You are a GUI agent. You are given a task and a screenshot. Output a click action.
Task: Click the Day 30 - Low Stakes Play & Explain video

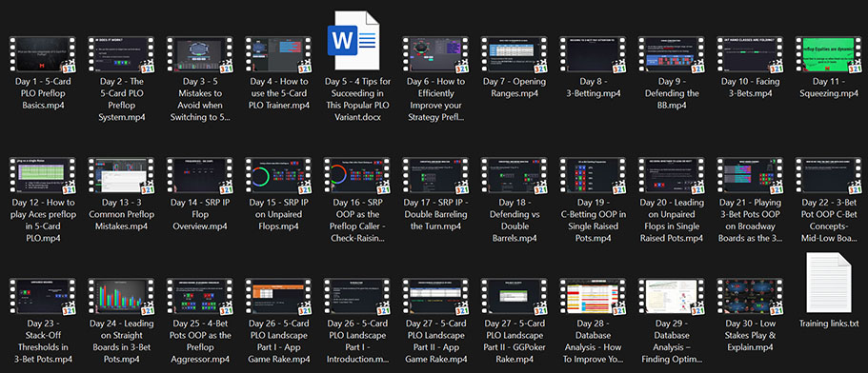(x=750, y=297)
